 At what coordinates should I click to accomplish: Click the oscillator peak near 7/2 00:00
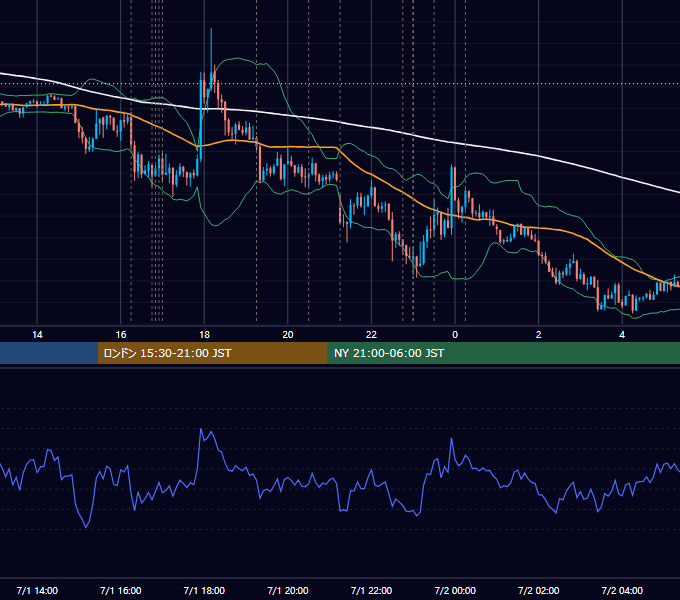click(451, 439)
